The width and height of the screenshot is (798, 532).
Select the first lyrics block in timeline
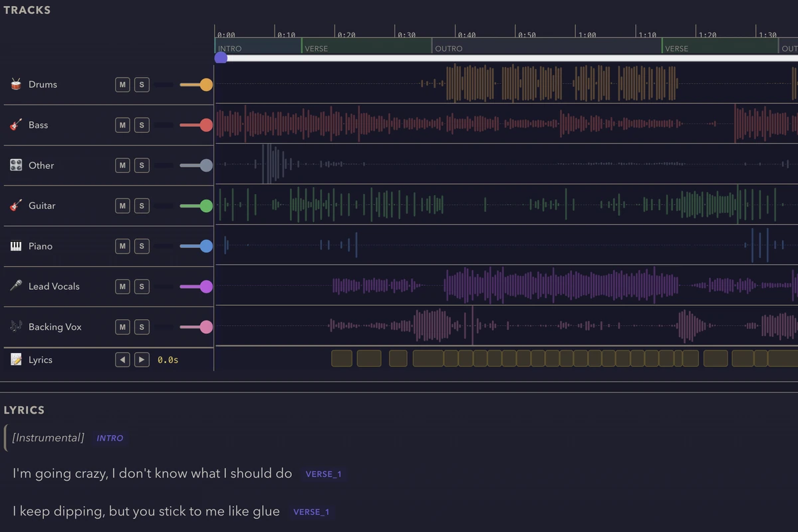(342, 358)
